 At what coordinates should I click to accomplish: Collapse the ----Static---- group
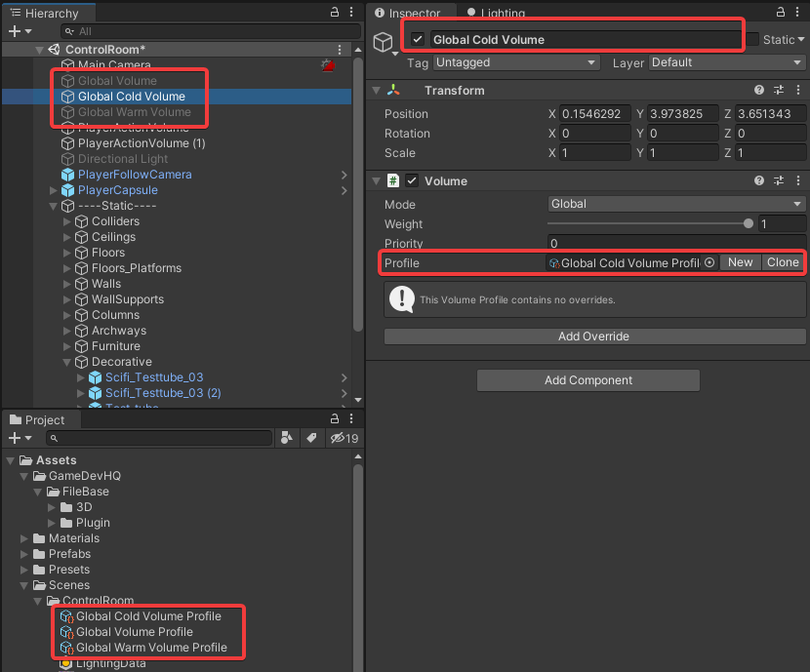[x=53, y=206]
